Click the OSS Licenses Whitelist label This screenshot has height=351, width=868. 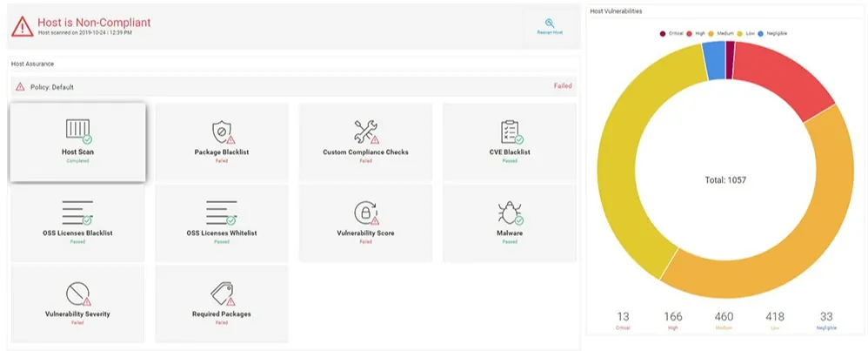click(x=222, y=233)
